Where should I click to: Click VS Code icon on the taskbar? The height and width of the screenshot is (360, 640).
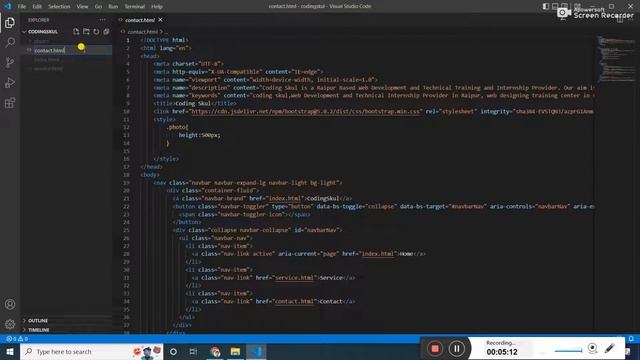pyautogui.click(x=256, y=351)
